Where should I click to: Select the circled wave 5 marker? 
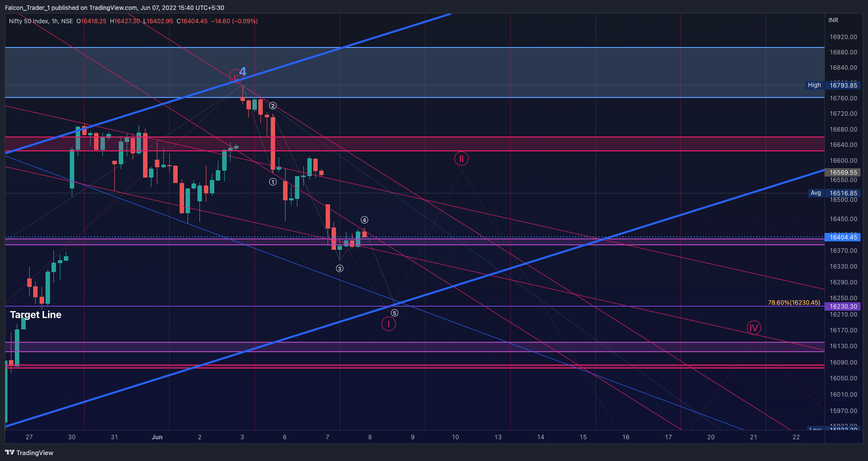point(394,313)
